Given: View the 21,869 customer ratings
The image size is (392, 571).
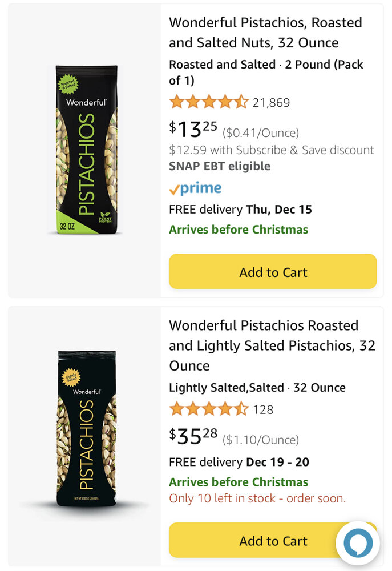Looking at the screenshot, I should point(271,103).
